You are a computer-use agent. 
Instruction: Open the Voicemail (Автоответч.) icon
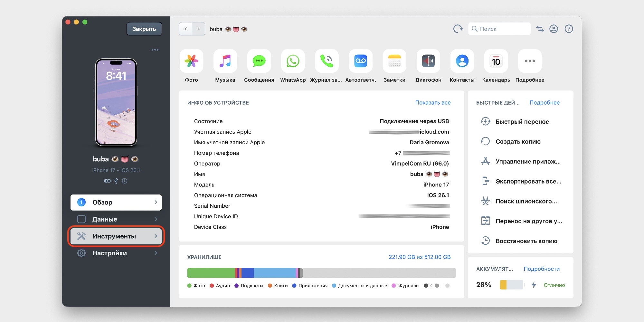click(361, 61)
